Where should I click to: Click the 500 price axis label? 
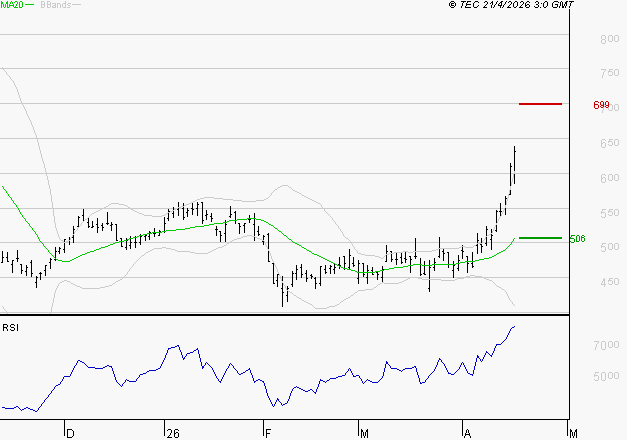[609, 247]
